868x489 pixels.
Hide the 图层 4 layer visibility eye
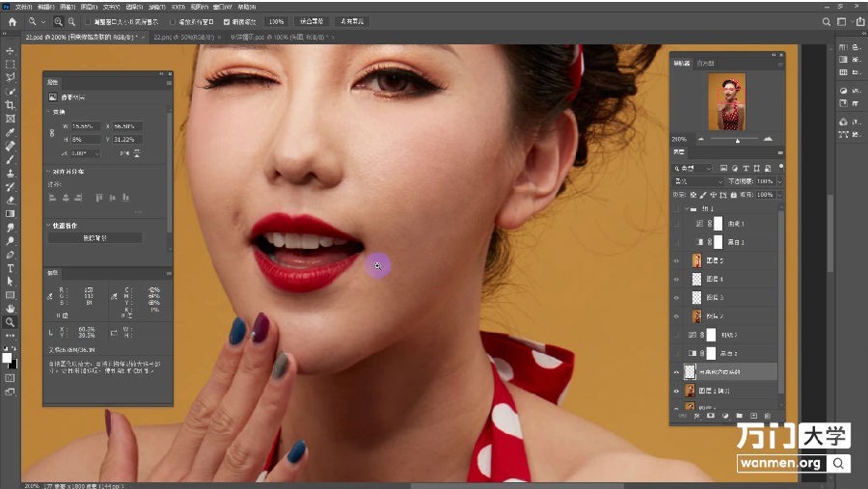click(676, 279)
